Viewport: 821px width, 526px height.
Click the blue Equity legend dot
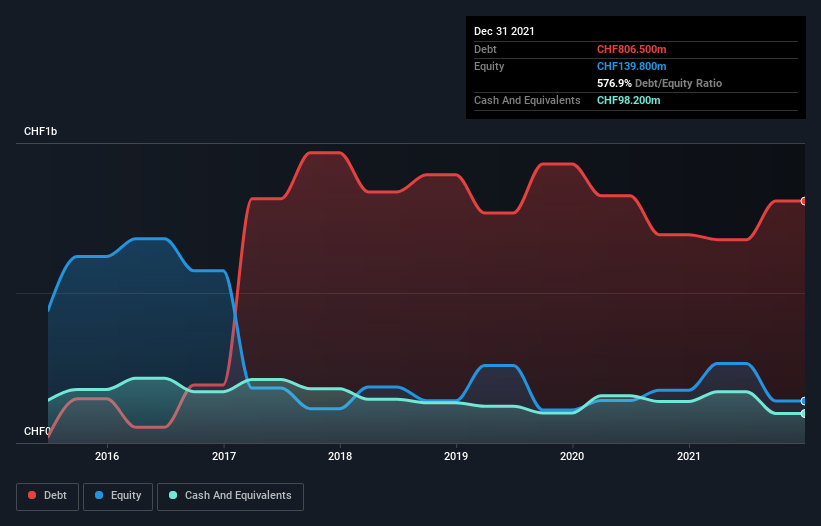[99, 495]
